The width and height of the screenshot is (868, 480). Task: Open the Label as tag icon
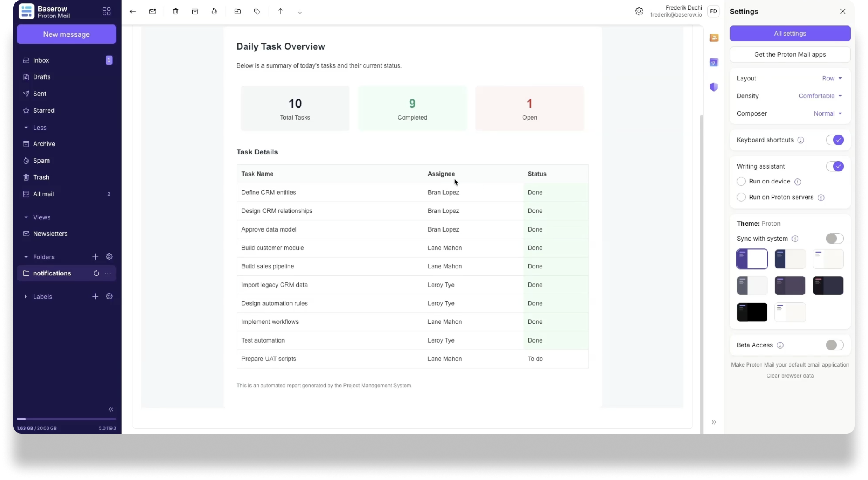tap(257, 12)
